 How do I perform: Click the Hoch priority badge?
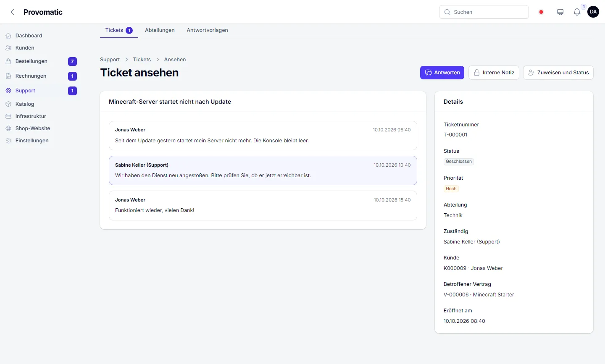point(451,189)
